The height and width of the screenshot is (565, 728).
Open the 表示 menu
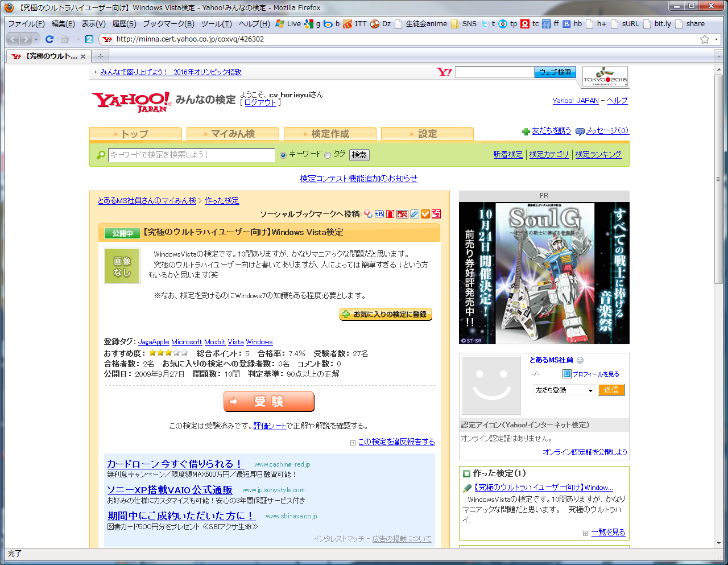click(94, 24)
